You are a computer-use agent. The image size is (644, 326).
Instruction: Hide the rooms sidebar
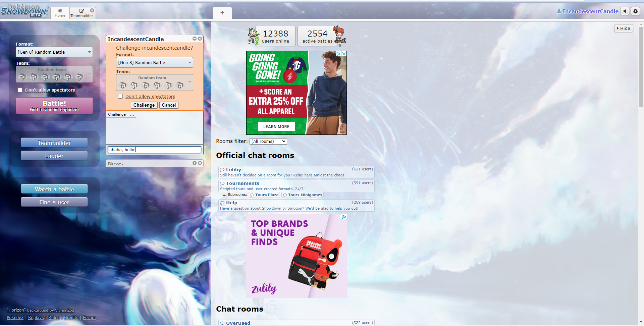tap(624, 28)
